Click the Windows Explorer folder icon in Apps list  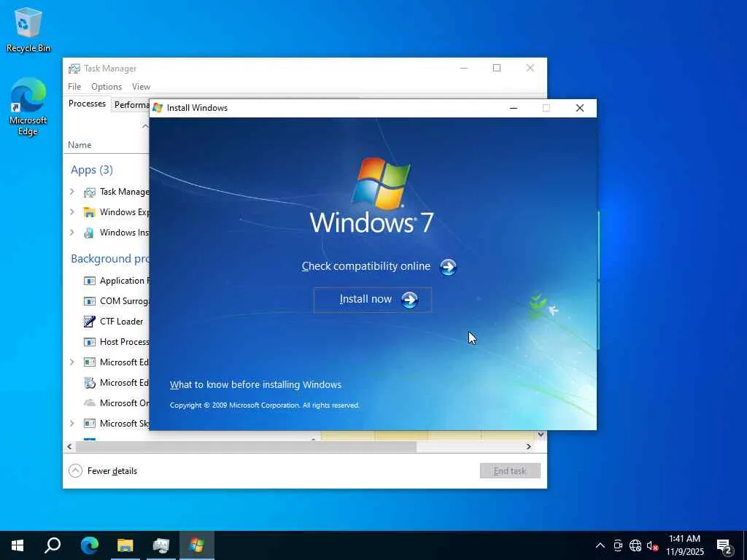(90, 212)
